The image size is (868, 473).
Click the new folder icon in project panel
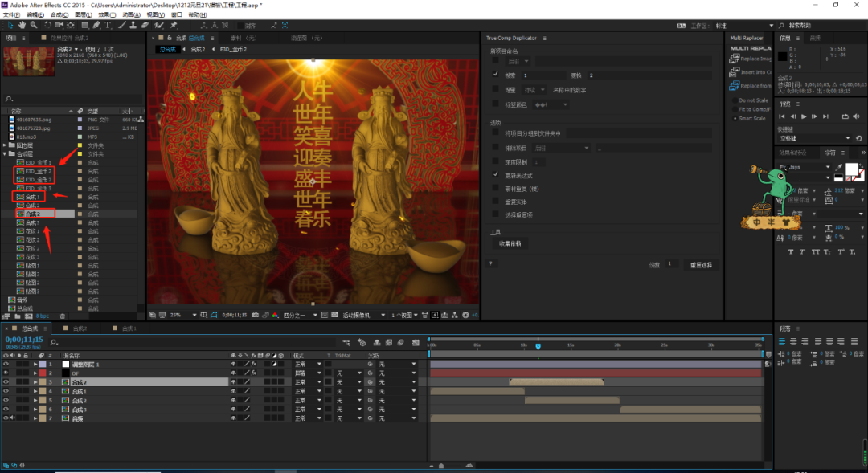(x=18, y=316)
